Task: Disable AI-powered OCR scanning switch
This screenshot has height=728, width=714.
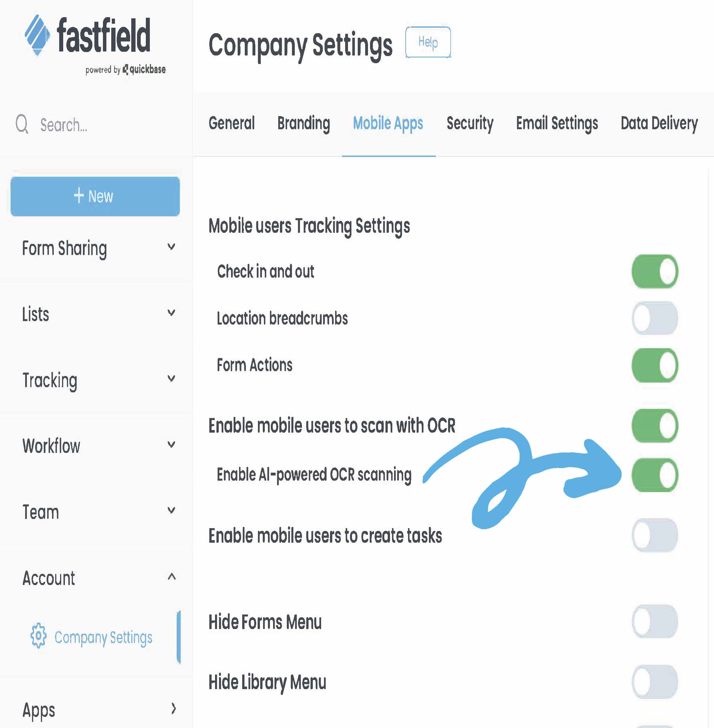Action: [654, 475]
